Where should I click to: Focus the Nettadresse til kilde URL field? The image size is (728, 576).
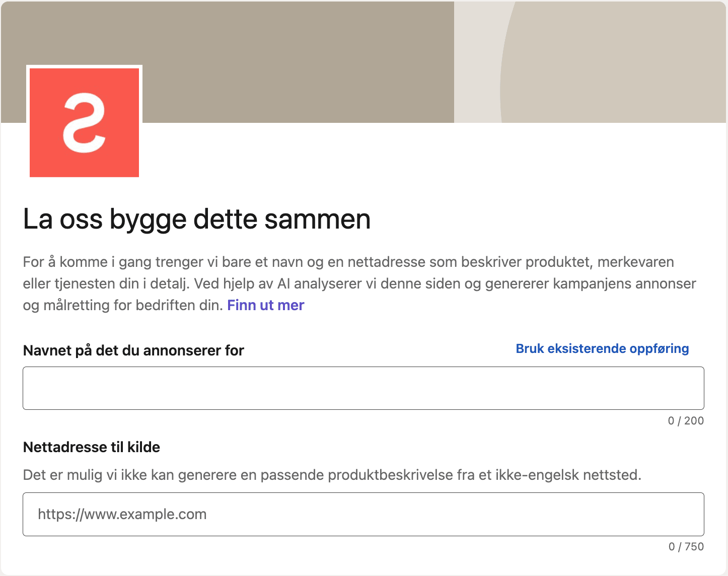(363, 514)
